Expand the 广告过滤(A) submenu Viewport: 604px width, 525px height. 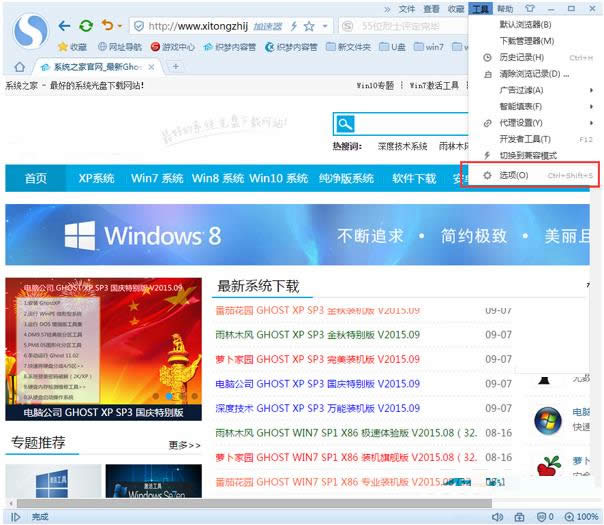(535, 90)
